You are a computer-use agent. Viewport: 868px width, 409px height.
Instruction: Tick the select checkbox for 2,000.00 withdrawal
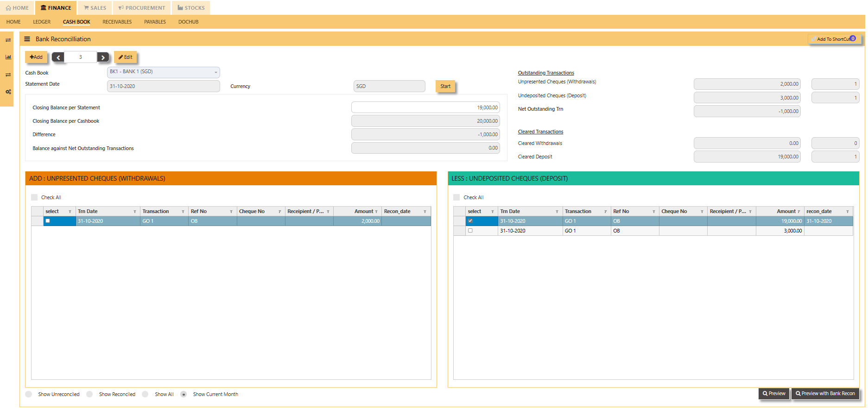[x=48, y=221]
